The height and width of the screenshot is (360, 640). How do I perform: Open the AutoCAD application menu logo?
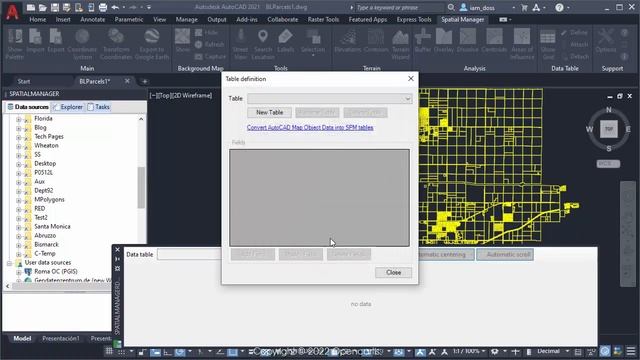coord(12,11)
